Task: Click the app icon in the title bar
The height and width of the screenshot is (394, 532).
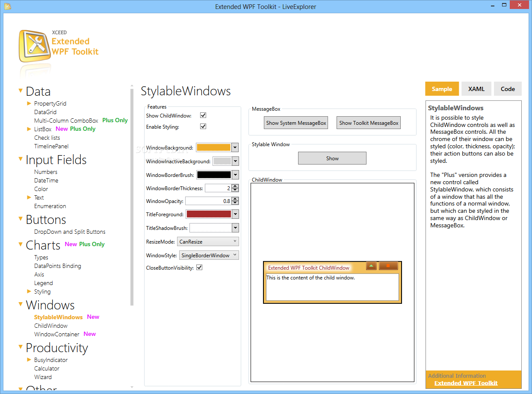Action: pyautogui.click(x=7, y=6)
